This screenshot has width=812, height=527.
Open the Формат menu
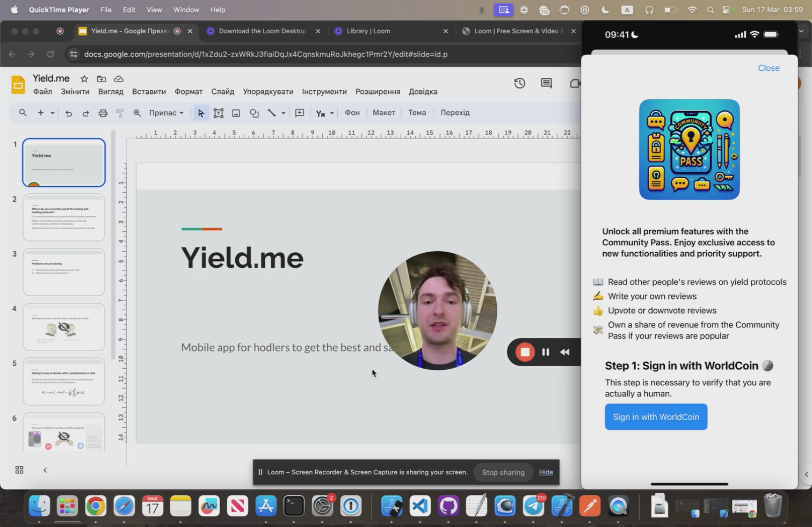(x=189, y=92)
